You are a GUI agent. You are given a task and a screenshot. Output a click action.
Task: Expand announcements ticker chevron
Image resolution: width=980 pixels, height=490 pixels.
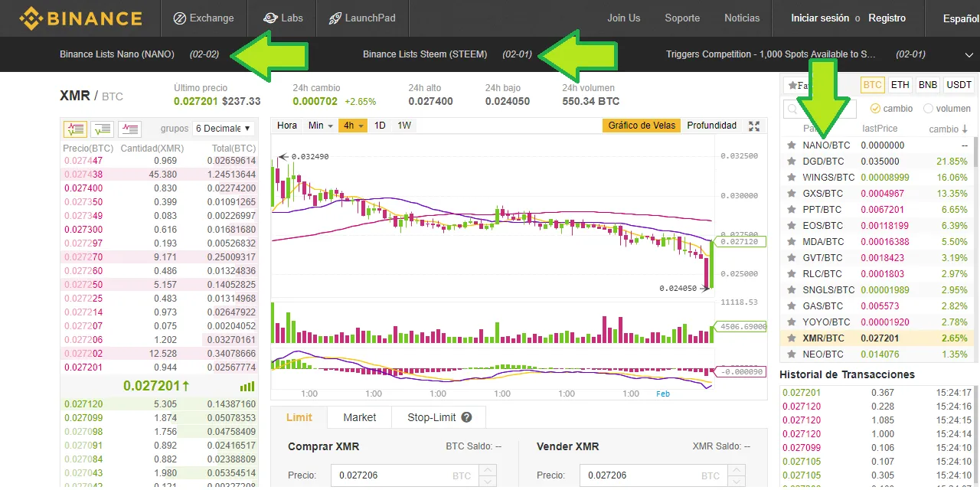[969, 54]
